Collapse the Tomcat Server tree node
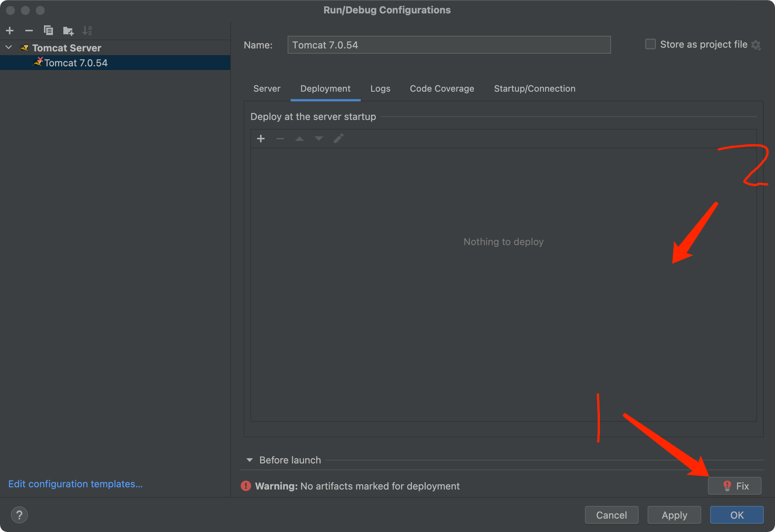The image size is (775, 532). click(9, 48)
